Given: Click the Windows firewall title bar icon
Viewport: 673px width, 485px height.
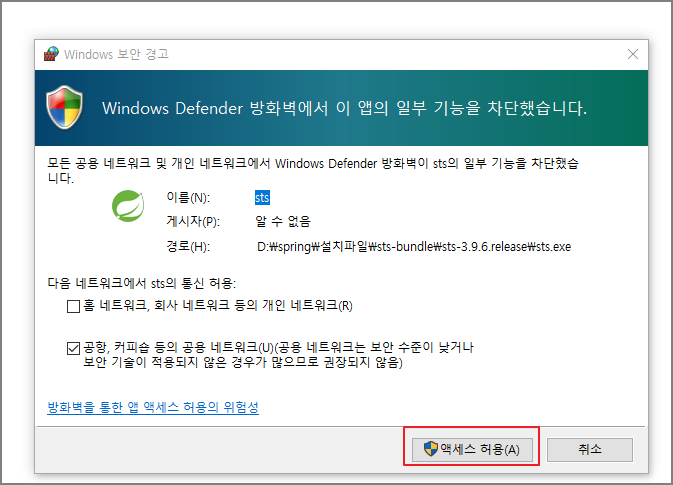Looking at the screenshot, I should click(x=51, y=54).
